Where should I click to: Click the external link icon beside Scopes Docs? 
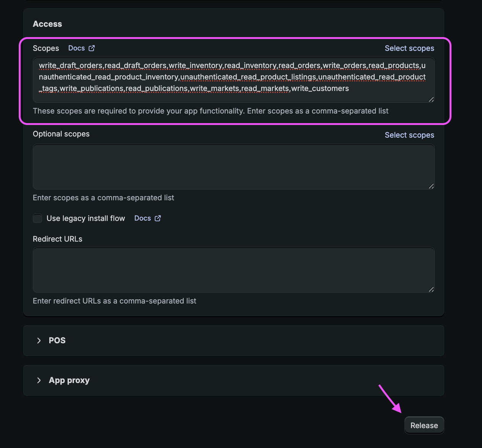[x=91, y=48]
